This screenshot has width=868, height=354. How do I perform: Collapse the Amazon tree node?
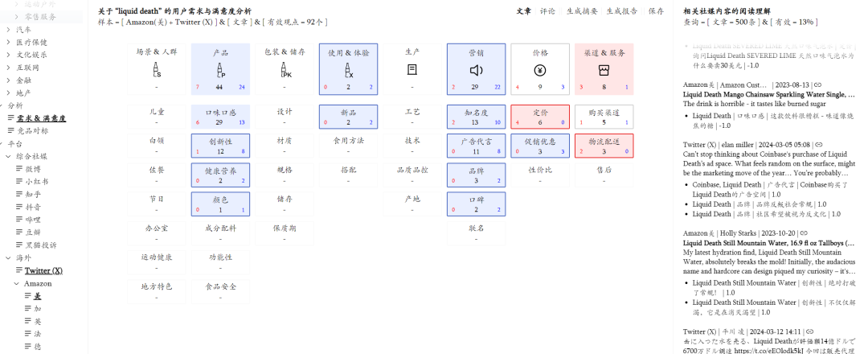point(17,284)
